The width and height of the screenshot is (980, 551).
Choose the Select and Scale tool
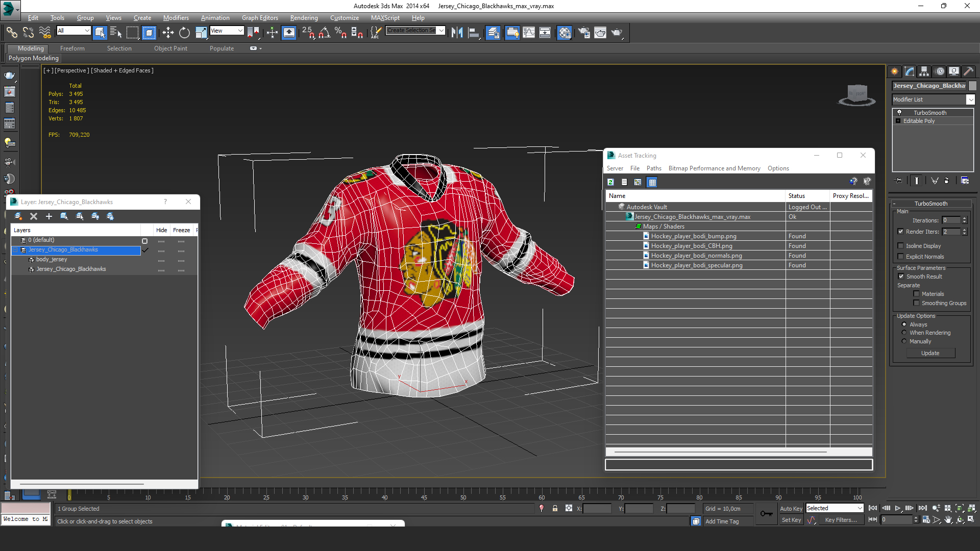pos(201,33)
